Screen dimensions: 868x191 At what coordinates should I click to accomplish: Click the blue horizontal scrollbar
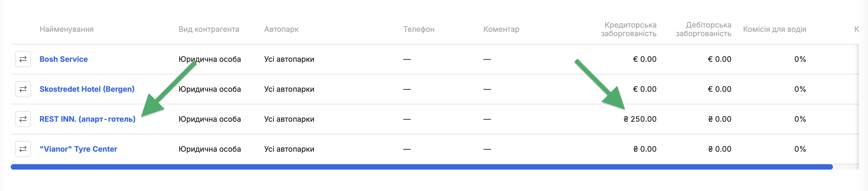(421, 167)
